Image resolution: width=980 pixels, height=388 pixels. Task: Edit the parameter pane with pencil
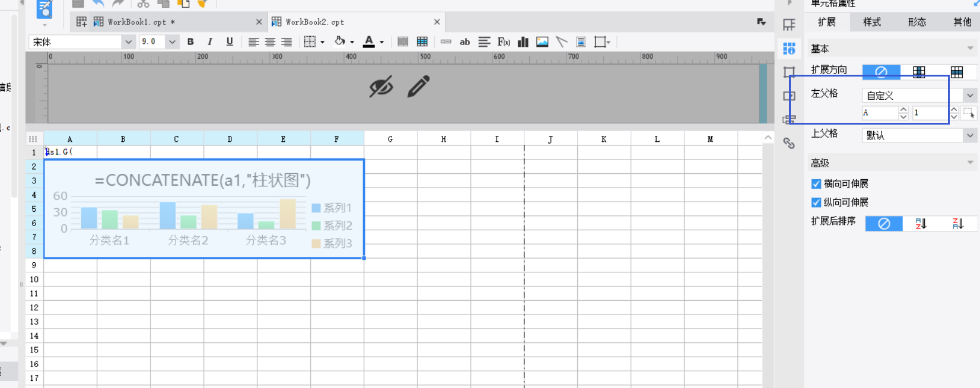[418, 87]
